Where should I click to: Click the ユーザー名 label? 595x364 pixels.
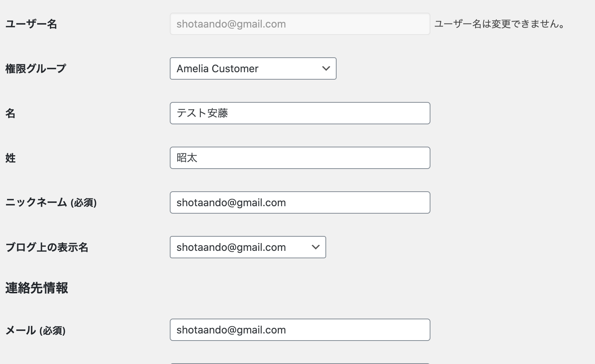(x=31, y=24)
